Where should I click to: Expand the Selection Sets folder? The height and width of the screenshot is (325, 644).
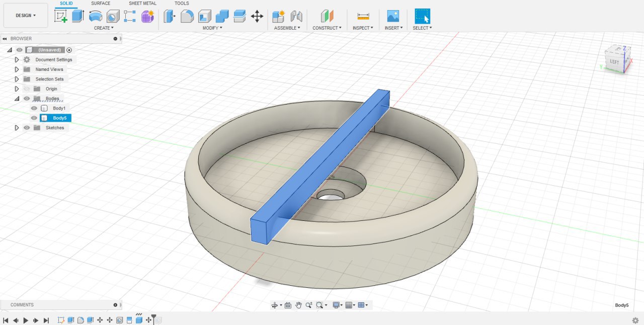(17, 79)
